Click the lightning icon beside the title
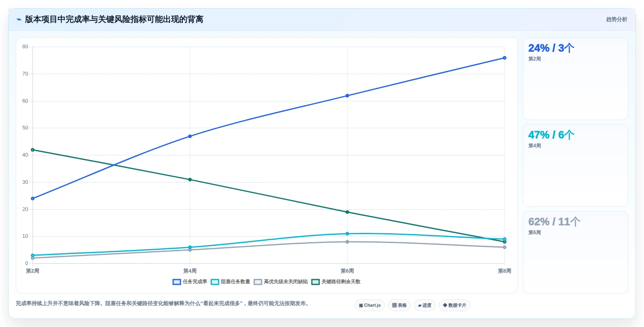Image resolution: width=644 pixels, height=327 pixels. click(x=19, y=19)
